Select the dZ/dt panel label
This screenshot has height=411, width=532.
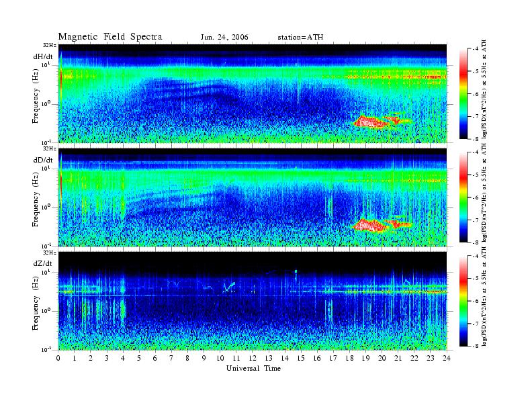[43, 263]
